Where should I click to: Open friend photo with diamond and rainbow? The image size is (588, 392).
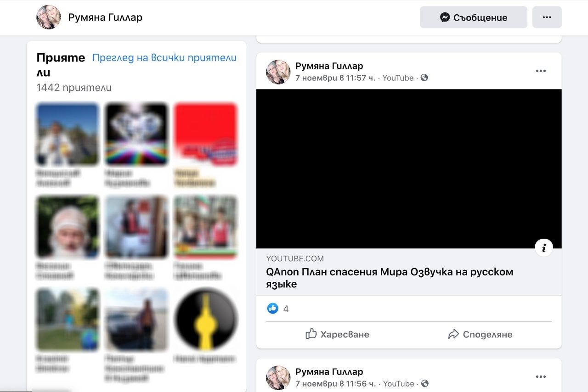point(136,134)
